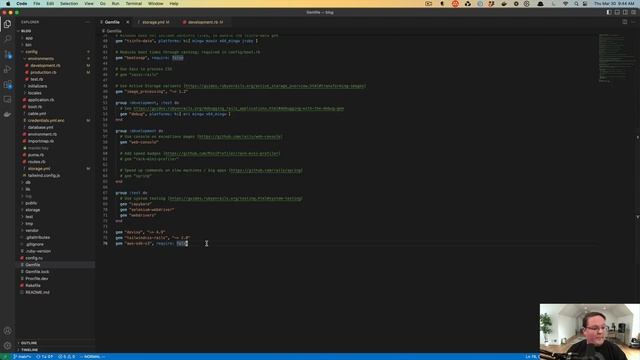The width and height of the screenshot is (640, 360).
Task: Open the rails spring GitHub link
Action: pos(266,170)
